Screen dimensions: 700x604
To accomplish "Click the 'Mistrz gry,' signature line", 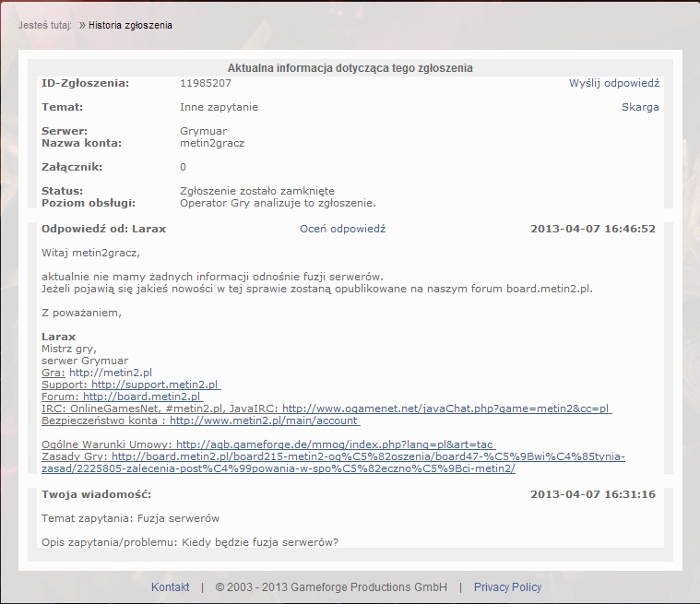I will point(69,349).
